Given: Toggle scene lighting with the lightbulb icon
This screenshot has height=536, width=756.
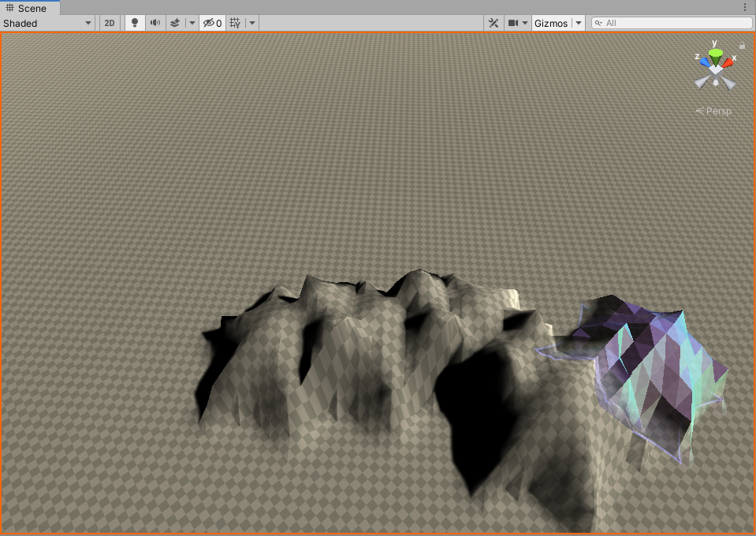Looking at the screenshot, I should pos(135,23).
